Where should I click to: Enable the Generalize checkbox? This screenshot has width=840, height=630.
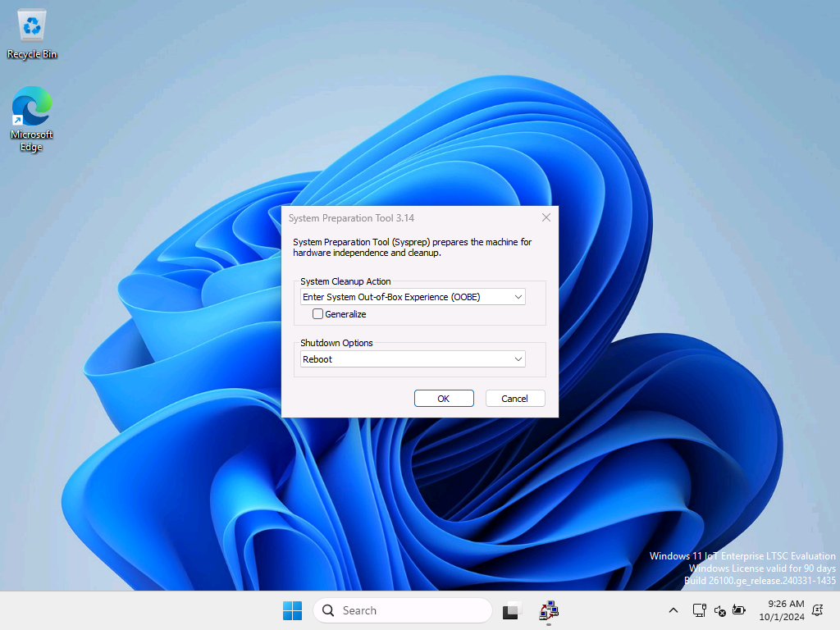pos(317,313)
